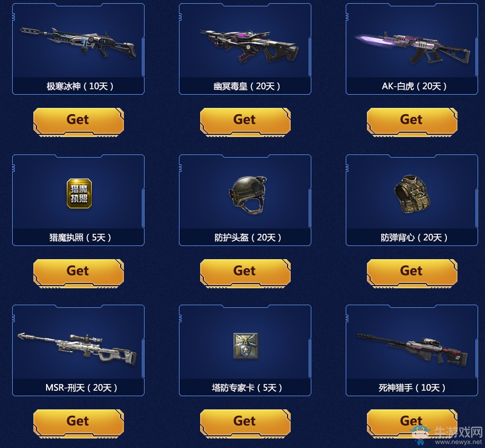Click the 死神猎手 sniper rifle image
The image size is (485, 448).
click(x=412, y=350)
